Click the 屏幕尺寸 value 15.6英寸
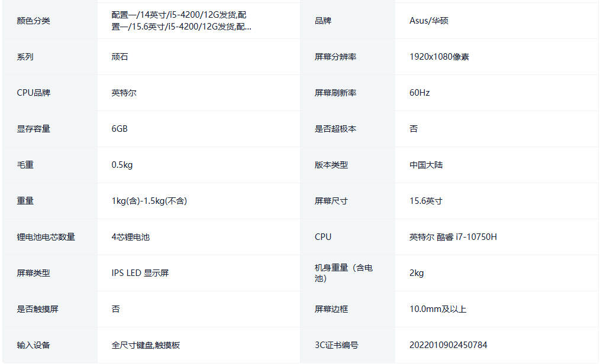The width and height of the screenshot is (600, 364). [425, 201]
